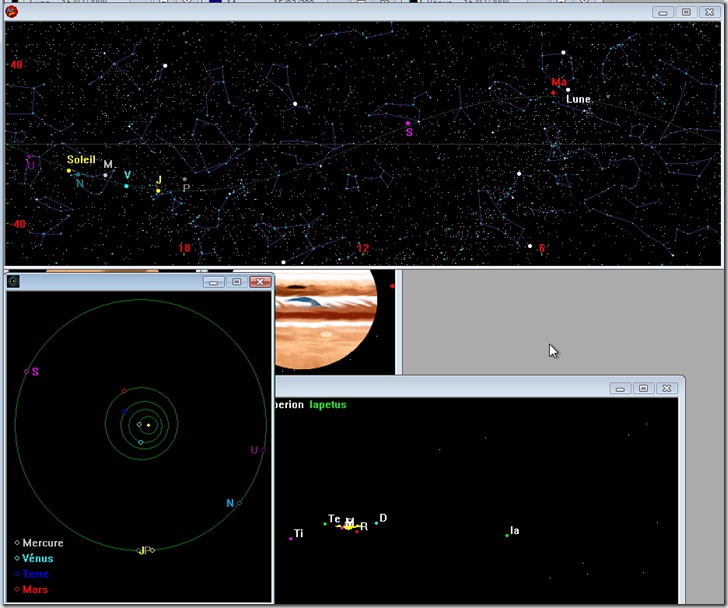Select the Iapetus 'Ia' moon dot
Viewport: 728px width, 608px height.
[507, 535]
